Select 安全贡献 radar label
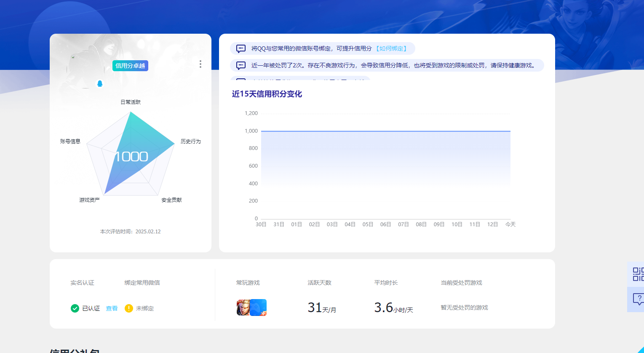The height and width of the screenshot is (353, 644). pos(171,200)
